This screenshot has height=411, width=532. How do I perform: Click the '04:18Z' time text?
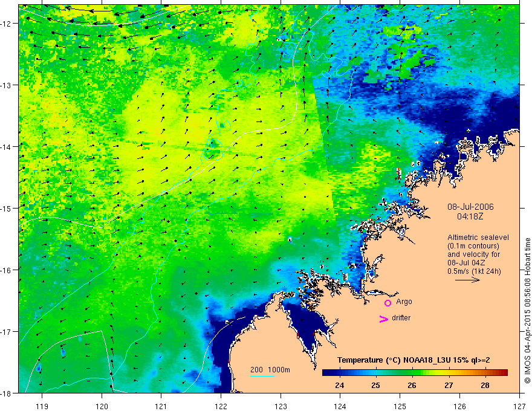[x=470, y=216]
